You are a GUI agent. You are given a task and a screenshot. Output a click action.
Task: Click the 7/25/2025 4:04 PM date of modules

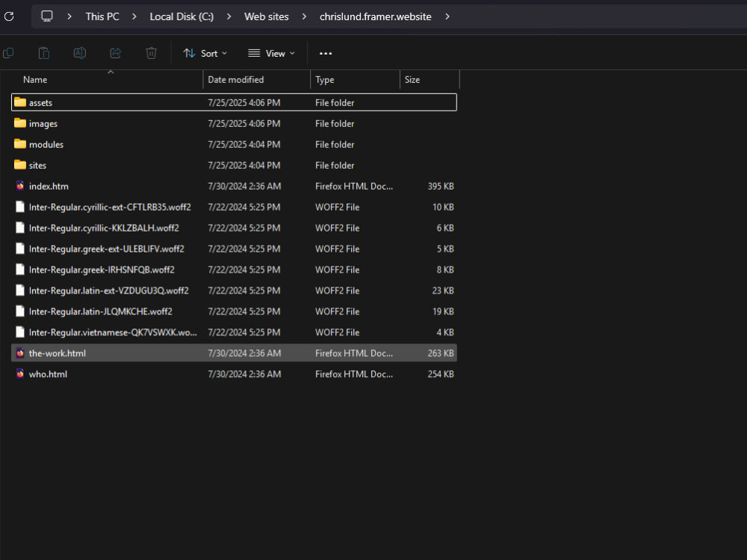(x=244, y=144)
